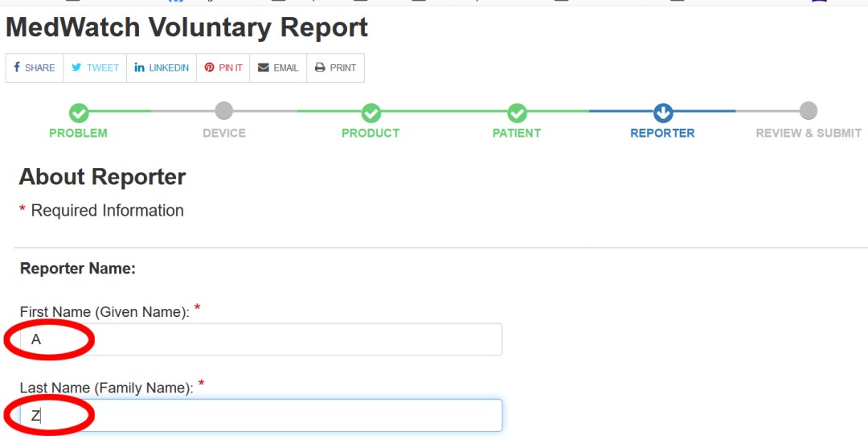The image size is (868, 448).
Task: Go to PATIENT step checkmark circle
Action: coord(517,113)
